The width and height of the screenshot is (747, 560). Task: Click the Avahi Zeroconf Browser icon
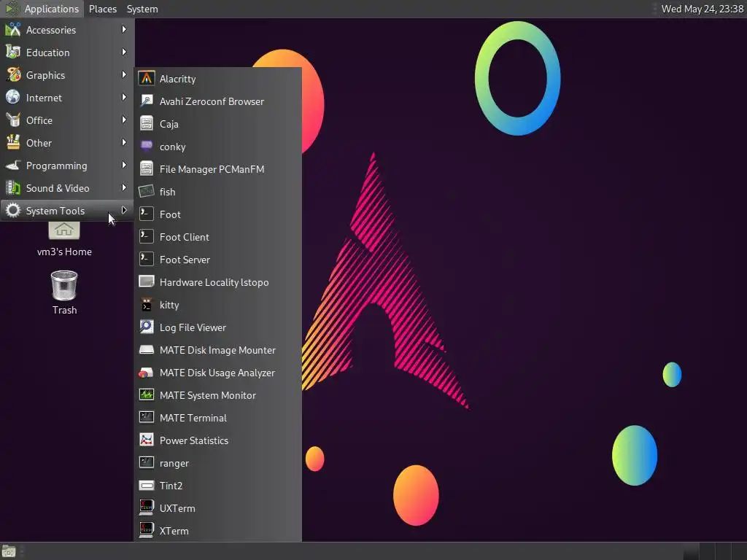146,101
